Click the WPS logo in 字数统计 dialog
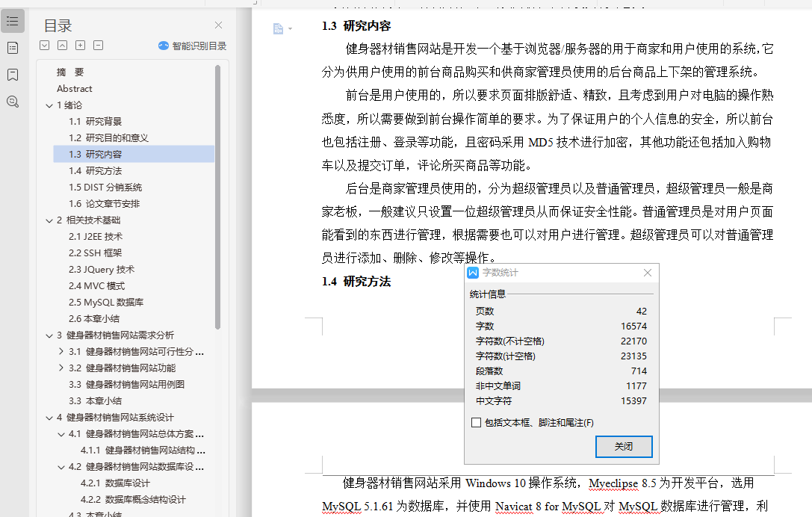Screen dimensions: 812x517 point(473,273)
